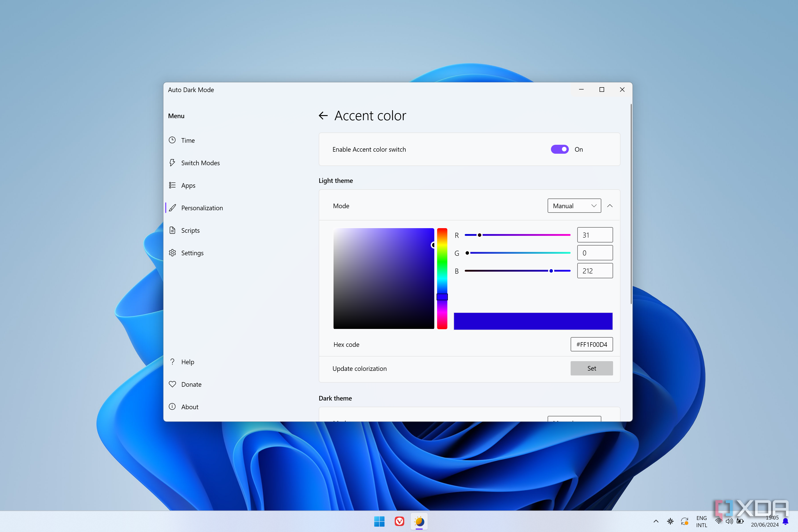Click the G green channel slider
The image size is (798, 532).
click(x=517, y=253)
